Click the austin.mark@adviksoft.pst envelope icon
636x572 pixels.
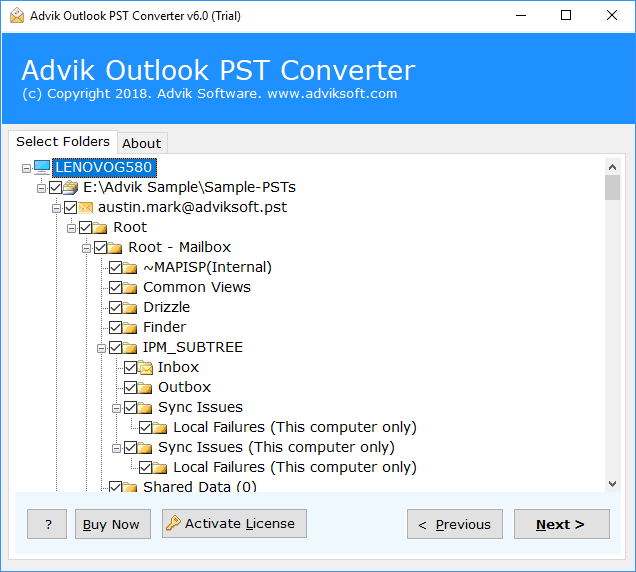(x=86, y=208)
